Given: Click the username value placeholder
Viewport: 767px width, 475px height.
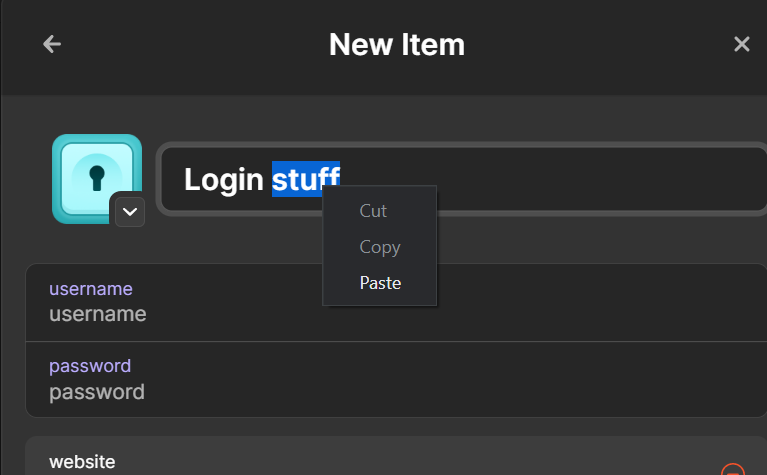Looking at the screenshot, I should [x=98, y=314].
